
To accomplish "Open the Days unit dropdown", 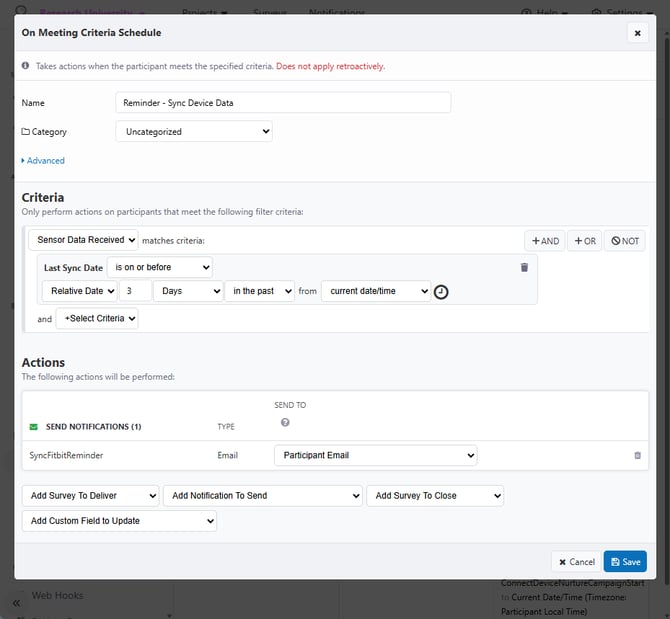I will point(188,291).
